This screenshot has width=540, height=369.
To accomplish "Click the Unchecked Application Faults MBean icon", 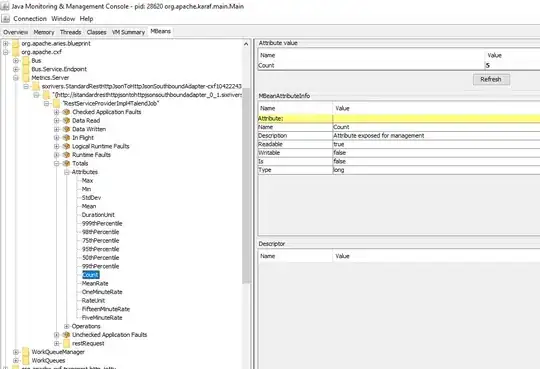I will (66, 335).
